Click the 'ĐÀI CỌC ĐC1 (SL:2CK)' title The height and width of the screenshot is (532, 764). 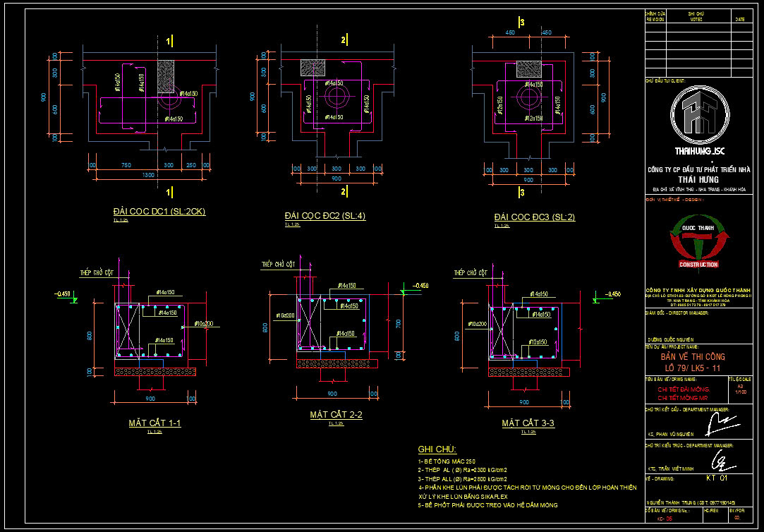159,212
